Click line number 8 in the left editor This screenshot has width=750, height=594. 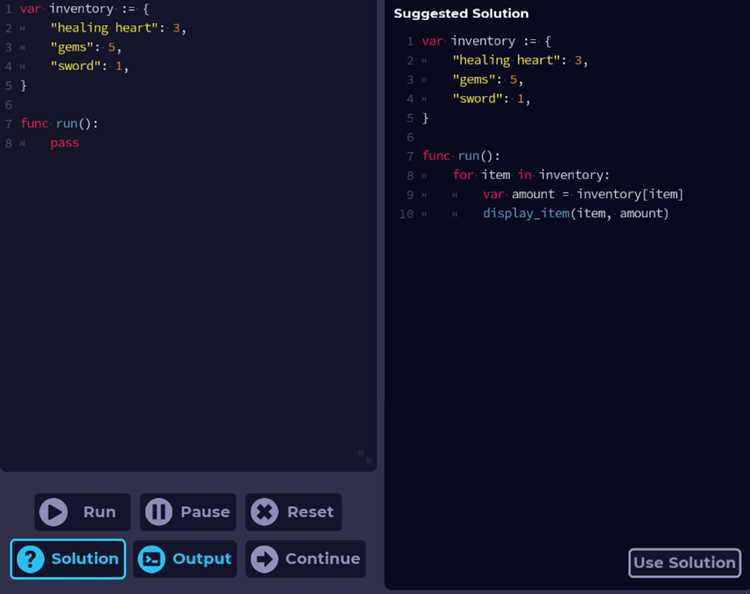(9, 143)
